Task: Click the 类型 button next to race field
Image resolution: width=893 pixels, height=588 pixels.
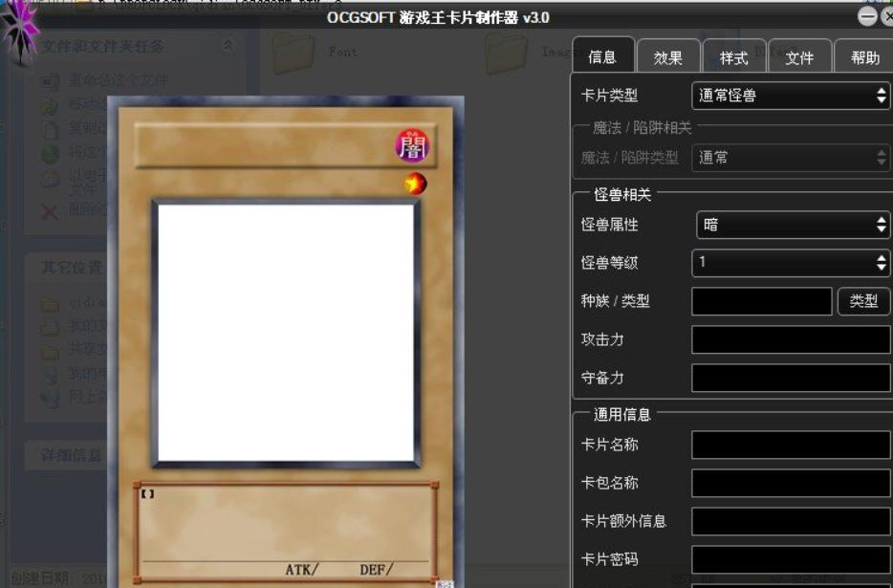Action: pyautogui.click(x=863, y=301)
